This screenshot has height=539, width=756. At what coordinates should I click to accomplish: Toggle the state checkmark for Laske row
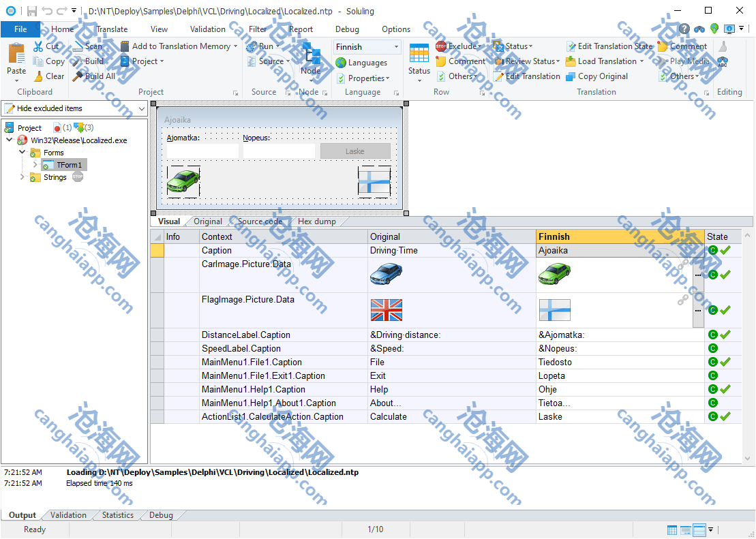tap(725, 416)
